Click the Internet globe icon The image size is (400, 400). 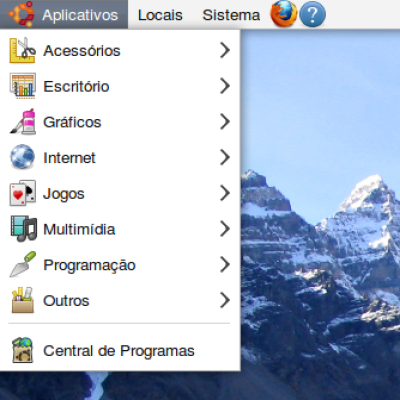[22, 157]
